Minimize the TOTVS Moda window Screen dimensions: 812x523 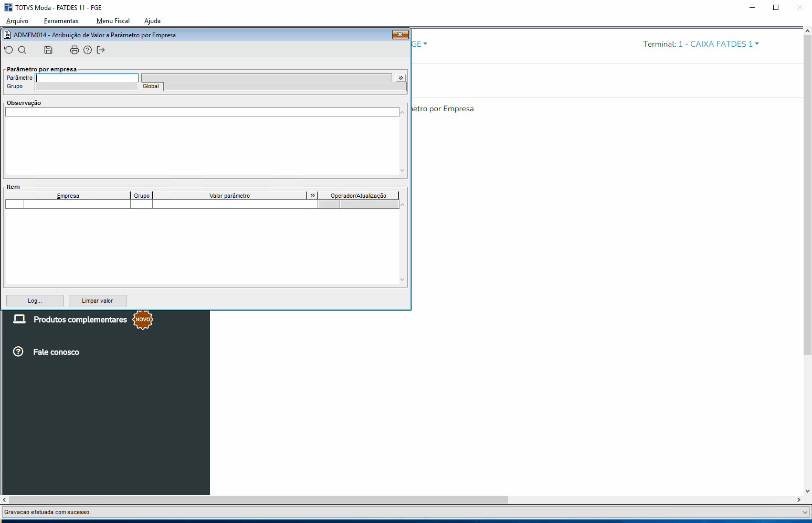[x=752, y=7]
